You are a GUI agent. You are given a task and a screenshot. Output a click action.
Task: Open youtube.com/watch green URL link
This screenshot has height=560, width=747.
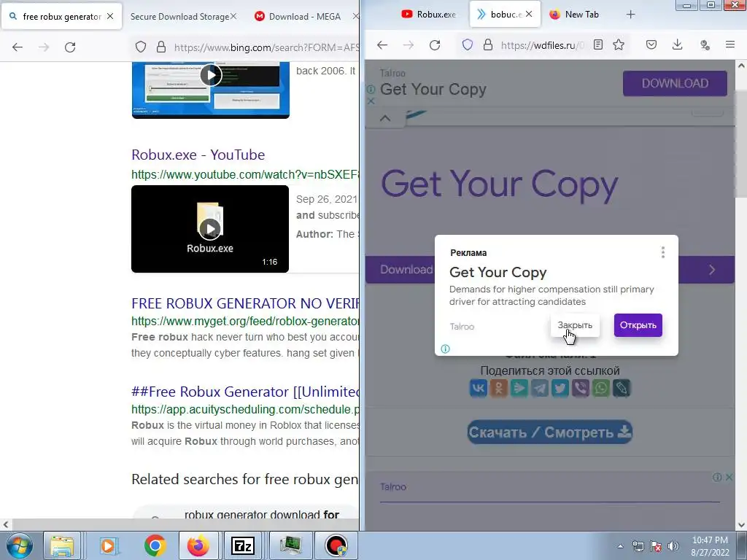point(245,175)
